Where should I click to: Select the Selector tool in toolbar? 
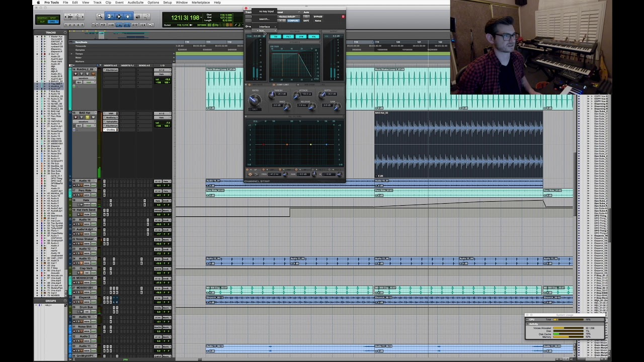(119, 17)
